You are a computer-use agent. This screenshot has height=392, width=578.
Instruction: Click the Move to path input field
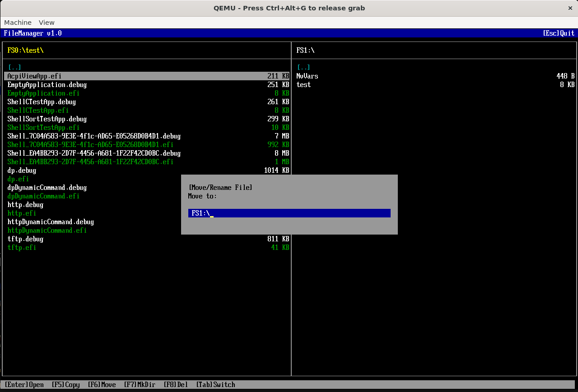pos(289,213)
